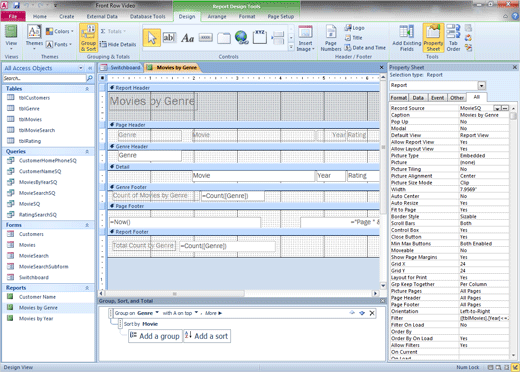Screen dimensions: 520x372
Task: Choose the Text Box control tool
Action: [x=169, y=38]
